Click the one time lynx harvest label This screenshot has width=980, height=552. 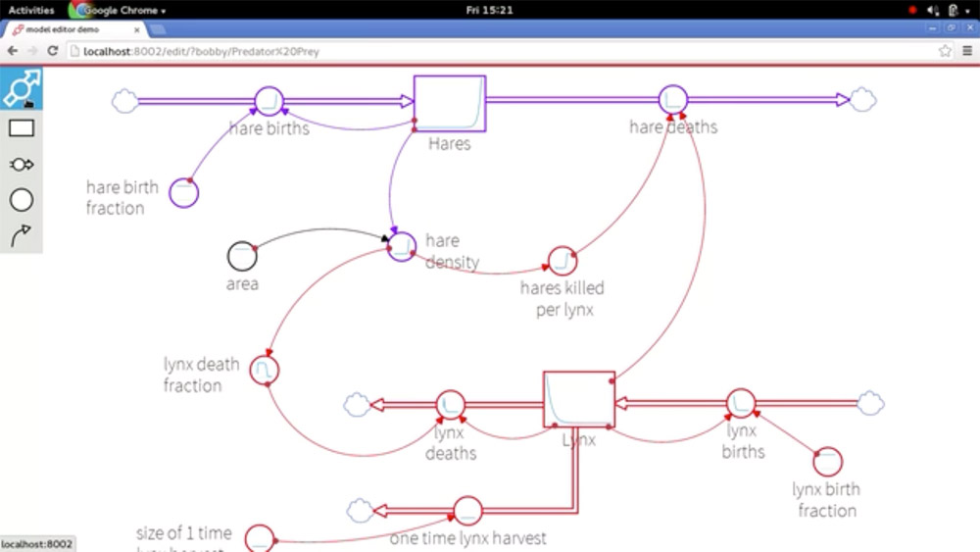[x=467, y=538]
